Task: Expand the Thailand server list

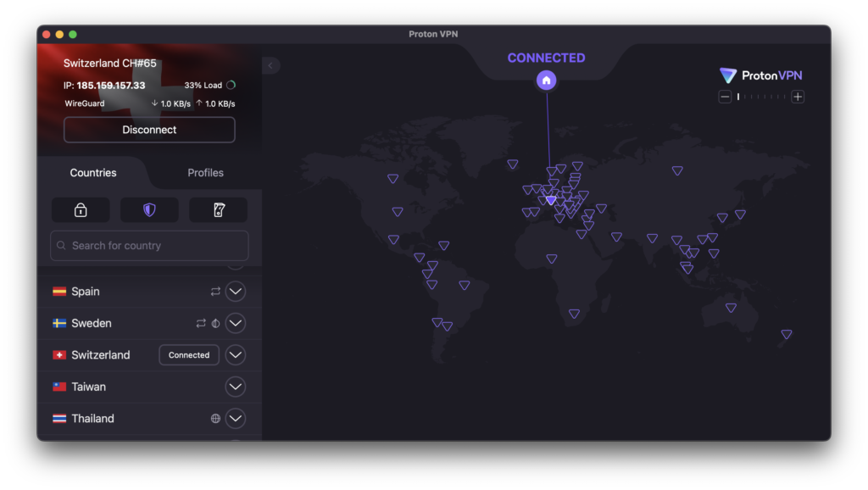Action: click(x=236, y=419)
